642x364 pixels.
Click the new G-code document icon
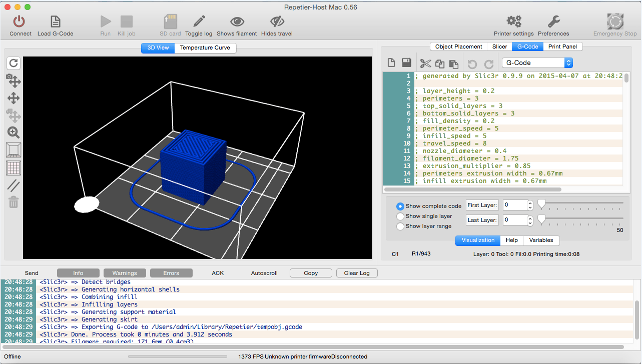click(392, 62)
